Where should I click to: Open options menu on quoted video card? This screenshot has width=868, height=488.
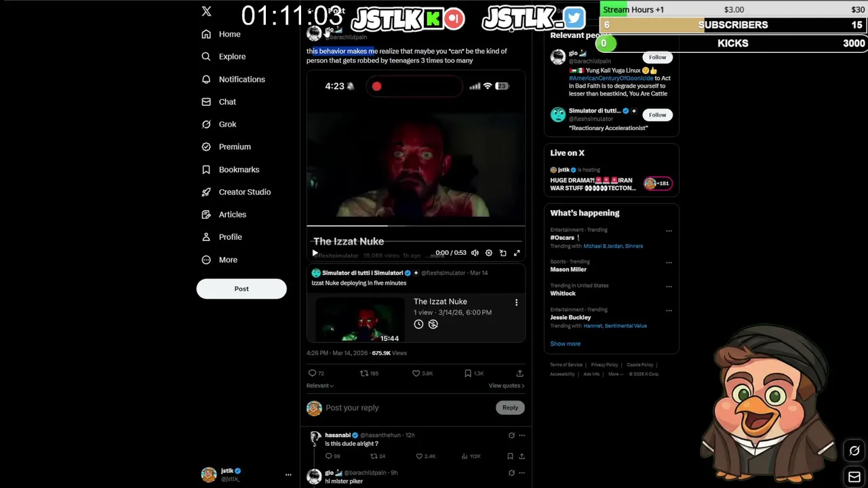point(516,302)
